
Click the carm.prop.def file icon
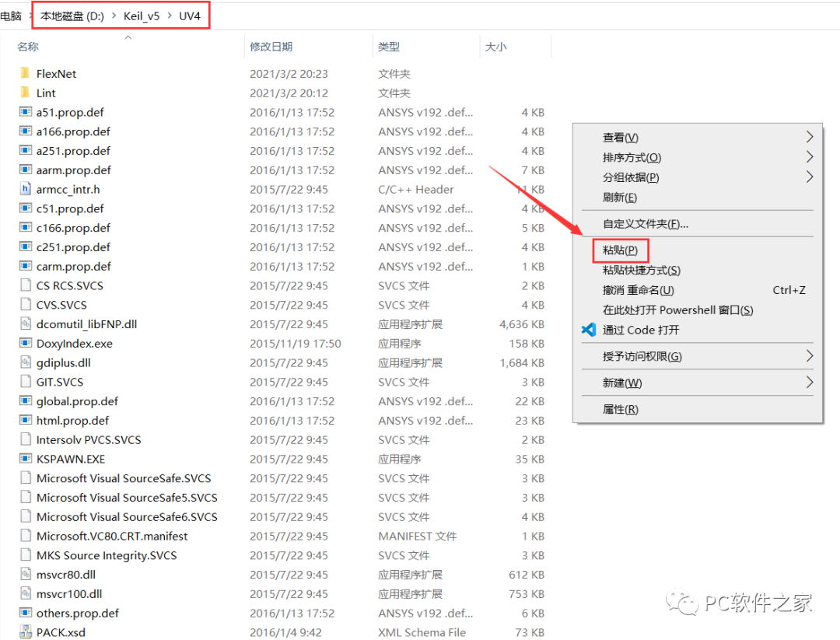coord(25,266)
